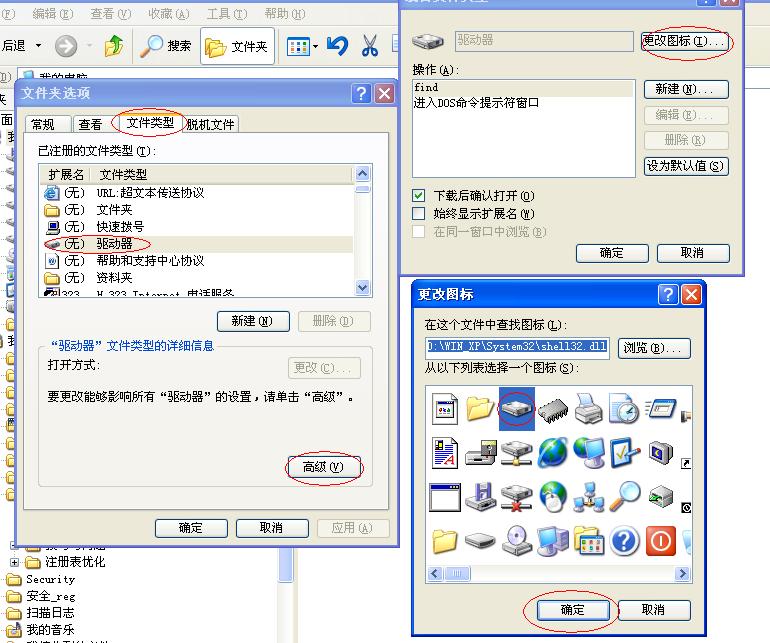The height and width of the screenshot is (643, 770).
Task: Click right arrow of icon list scrollbar
Action: [x=682, y=573]
